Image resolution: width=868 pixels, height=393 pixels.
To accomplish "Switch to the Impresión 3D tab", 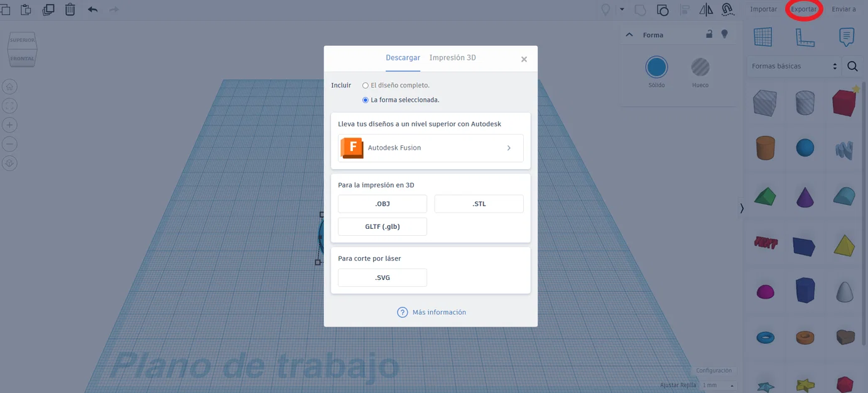I will coord(453,58).
